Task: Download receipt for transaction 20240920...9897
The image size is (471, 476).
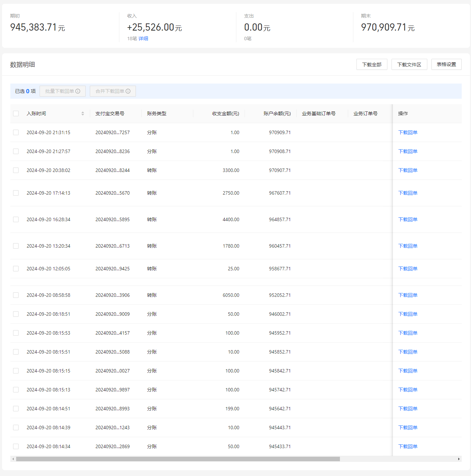Action: [408, 390]
